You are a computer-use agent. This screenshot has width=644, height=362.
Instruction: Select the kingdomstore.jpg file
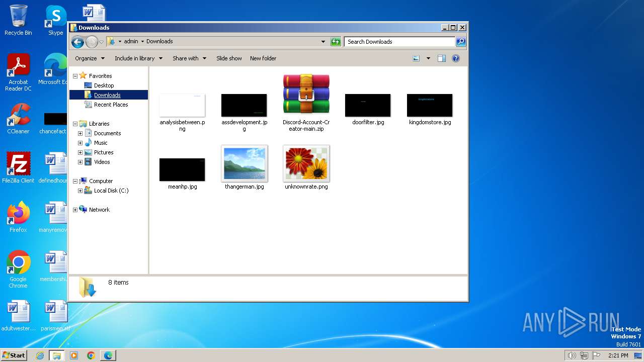430,109
